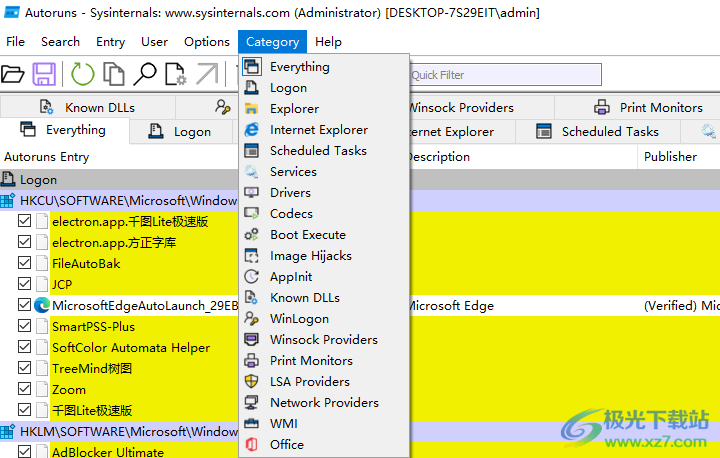Open the File menu
This screenshot has height=458, width=720.
pos(16,42)
